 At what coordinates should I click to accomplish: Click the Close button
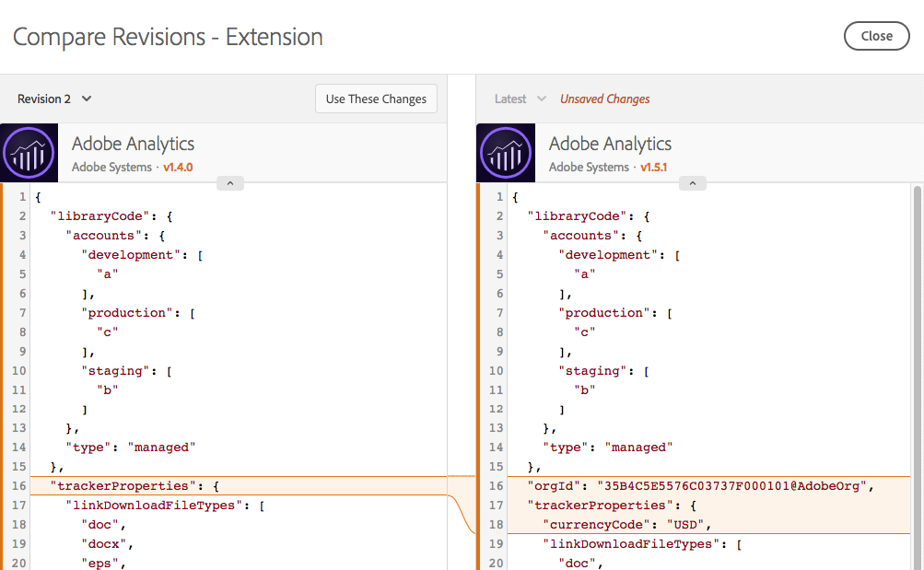click(x=875, y=36)
